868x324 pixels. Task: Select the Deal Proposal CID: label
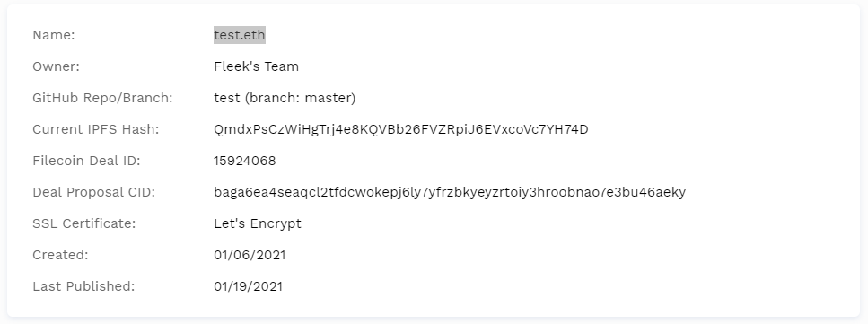pos(93,192)
